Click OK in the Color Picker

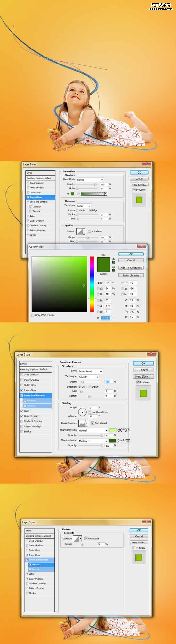pyautogui.click(x=131, y=254)
